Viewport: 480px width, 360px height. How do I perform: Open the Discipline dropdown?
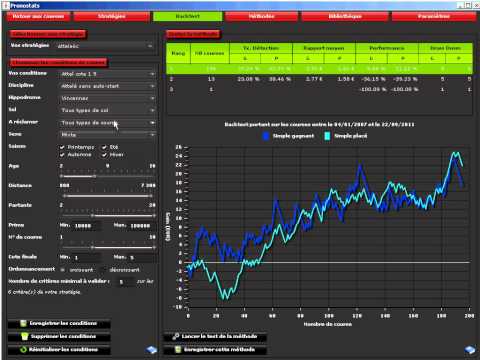pos(107,86)
